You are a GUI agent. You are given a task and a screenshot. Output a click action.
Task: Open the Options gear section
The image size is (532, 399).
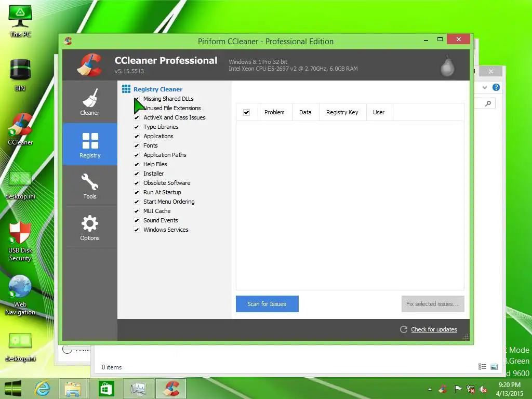90,228
